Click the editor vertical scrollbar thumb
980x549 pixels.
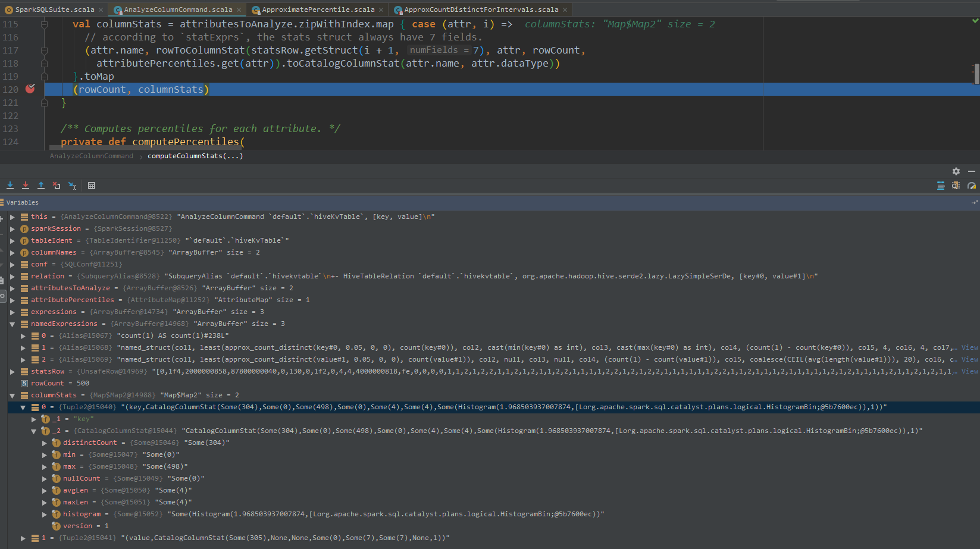pyautogui.click(x=976, y=74)
